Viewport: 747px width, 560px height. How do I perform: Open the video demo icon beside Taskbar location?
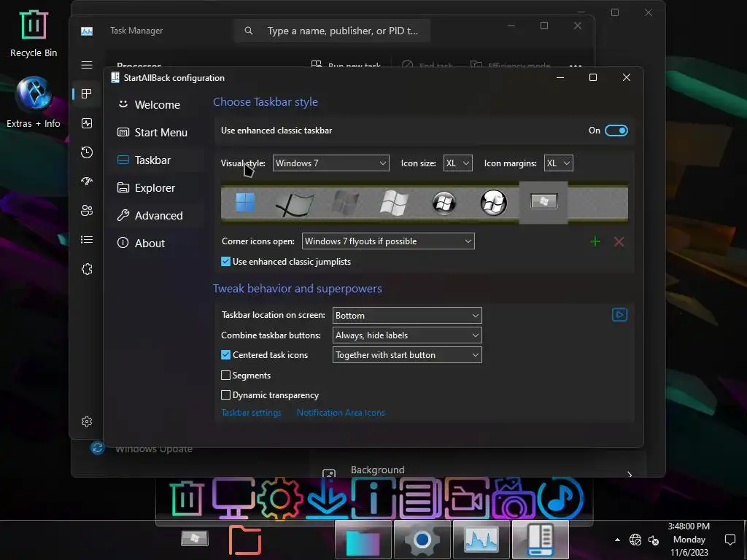tap(619, 315)
